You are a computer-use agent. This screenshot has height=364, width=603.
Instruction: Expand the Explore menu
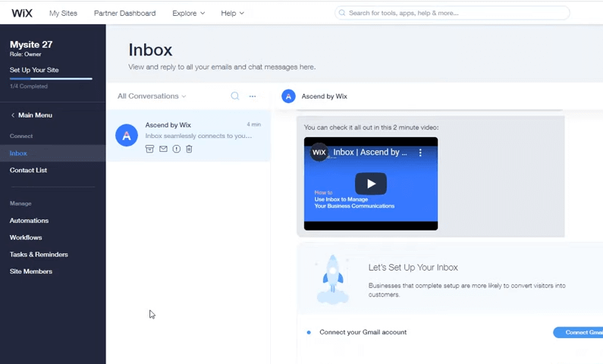(x=188, y=13)
